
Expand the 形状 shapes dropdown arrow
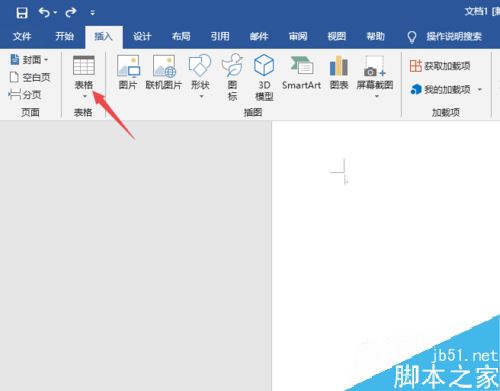click(x=201, y=96)
